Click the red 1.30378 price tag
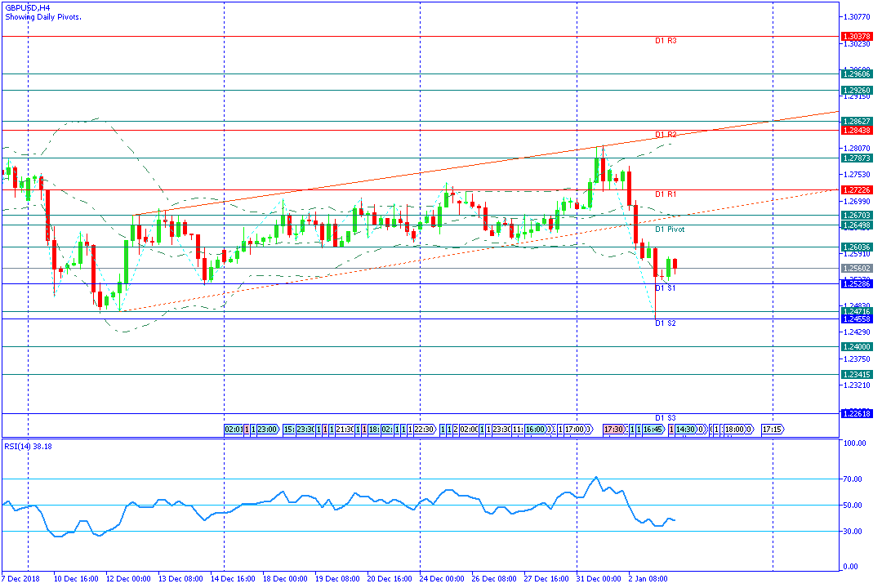Viewport: 882px width, 588px height. tap(856, 37)
